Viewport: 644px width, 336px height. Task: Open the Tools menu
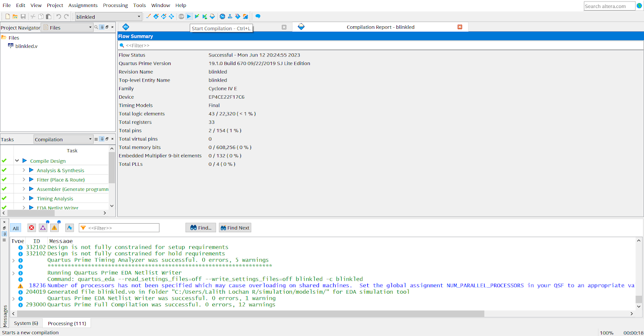click(139, 5)
